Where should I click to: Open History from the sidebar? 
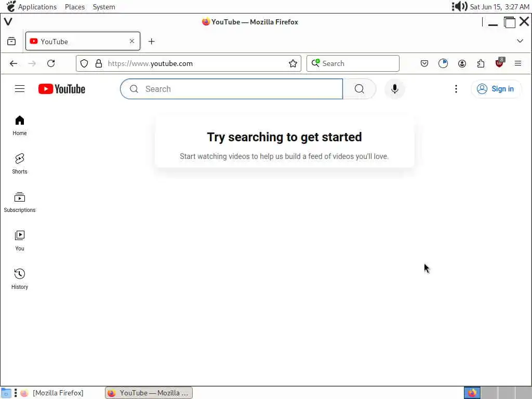point(20,279)
